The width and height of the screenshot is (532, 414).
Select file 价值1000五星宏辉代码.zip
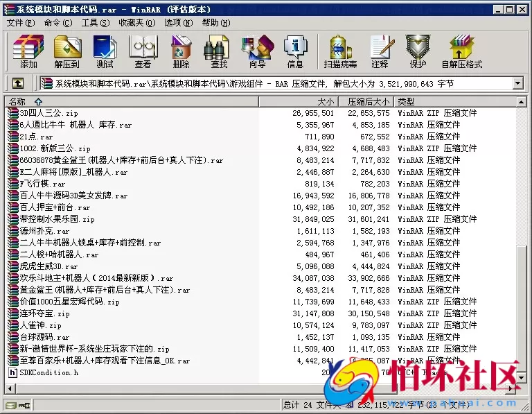(69, 302)
